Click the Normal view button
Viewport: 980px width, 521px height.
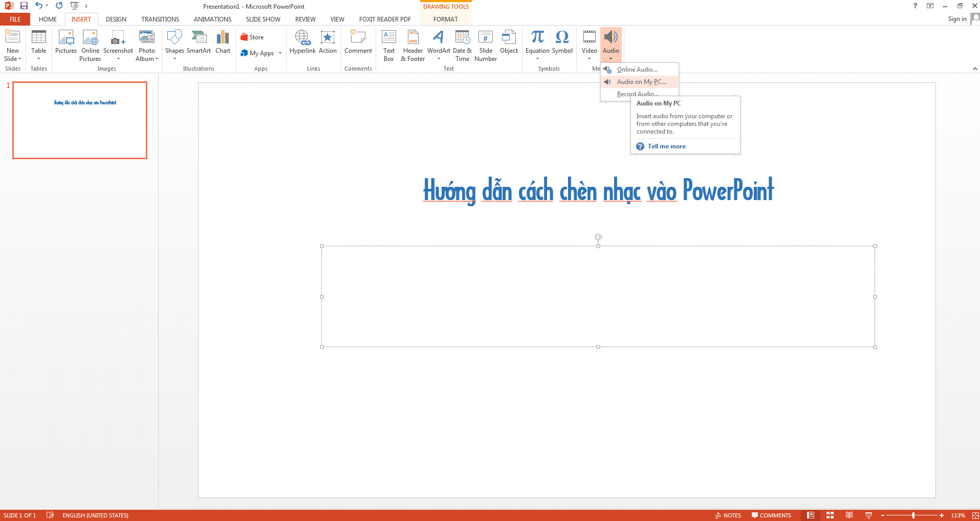point(811,515)
